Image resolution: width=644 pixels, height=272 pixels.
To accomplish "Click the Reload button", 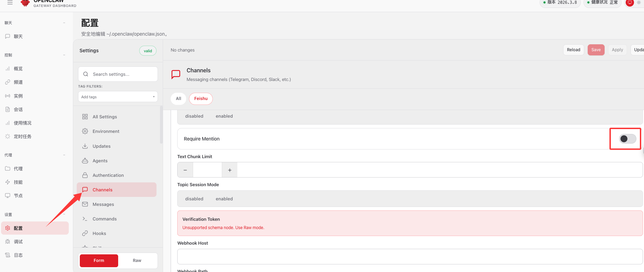I will tap(574, 50).
